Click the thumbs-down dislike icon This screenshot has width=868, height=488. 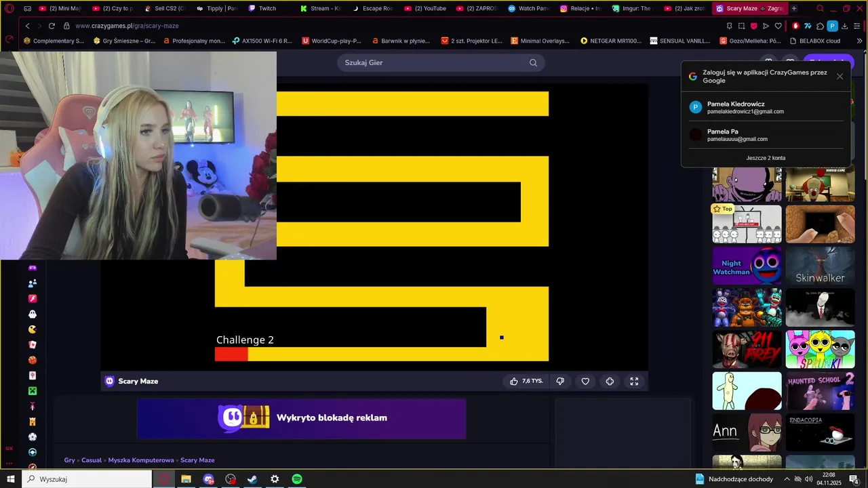click(560, 382)
